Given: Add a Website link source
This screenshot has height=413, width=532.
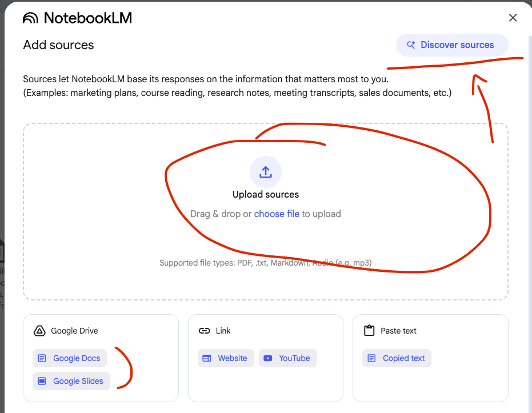Looking at the screenshot, I should coord(226,358).
